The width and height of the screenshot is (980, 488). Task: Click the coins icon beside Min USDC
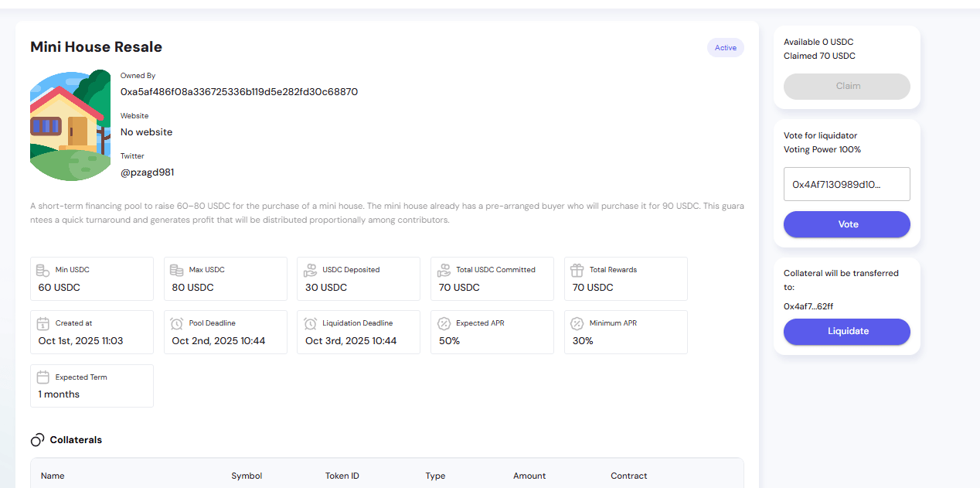pos(43,270)
